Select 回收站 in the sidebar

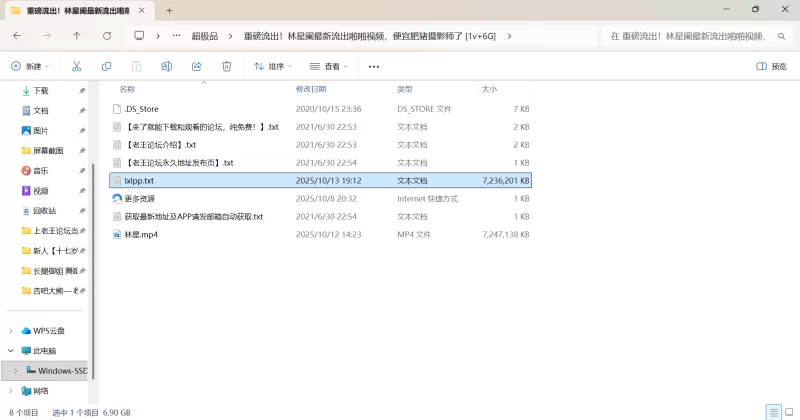coord(45,210)
